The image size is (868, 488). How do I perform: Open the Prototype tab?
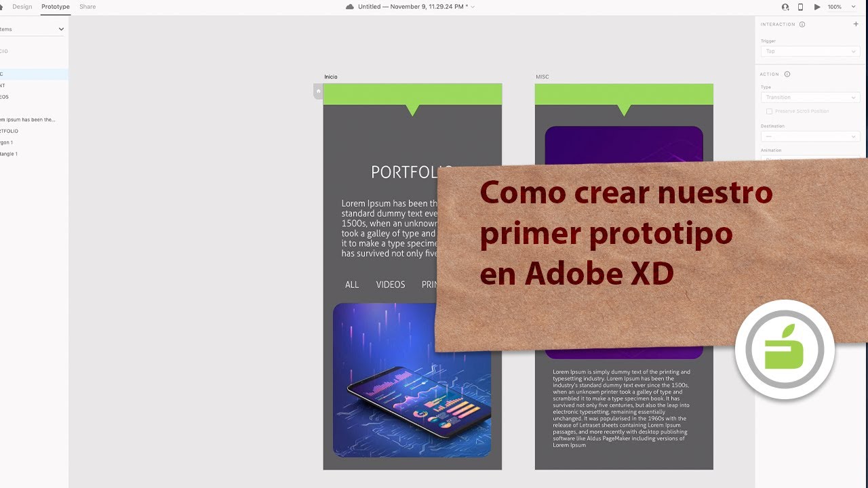(56, 7)
